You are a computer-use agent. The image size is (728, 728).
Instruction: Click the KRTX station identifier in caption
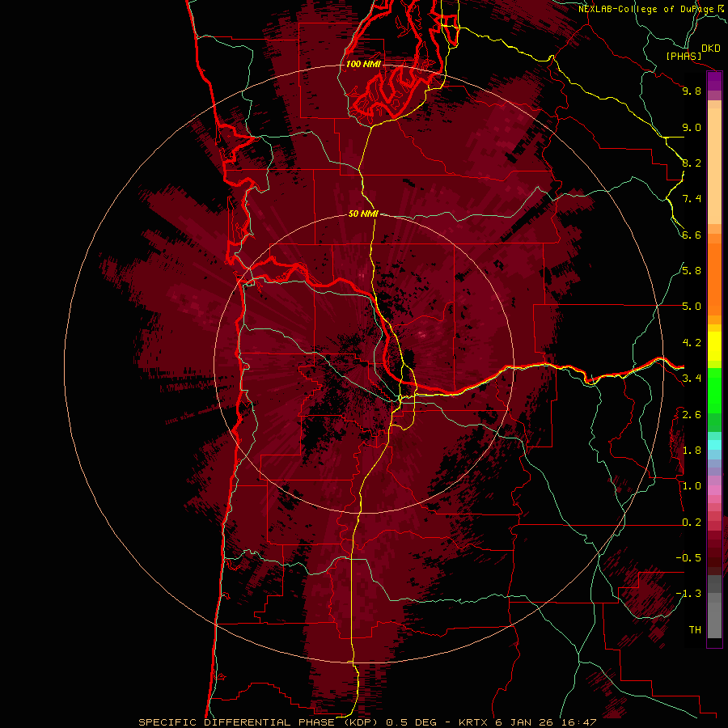(x=474, y=722)
